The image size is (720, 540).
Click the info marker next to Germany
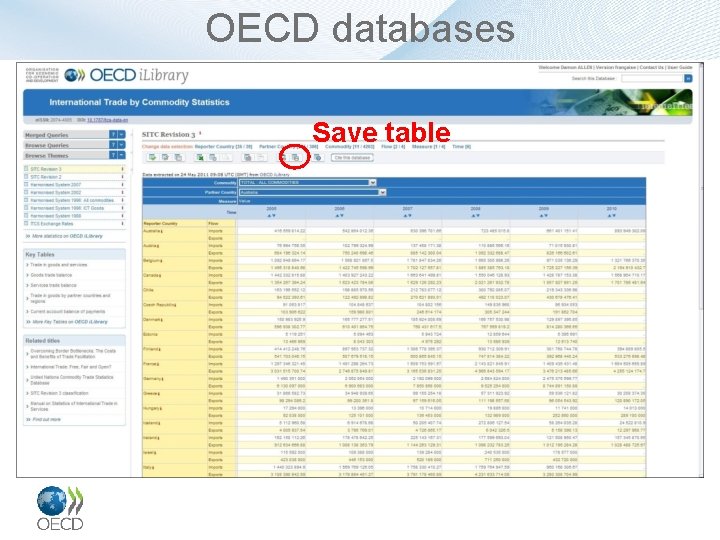(x=162, y=379)
